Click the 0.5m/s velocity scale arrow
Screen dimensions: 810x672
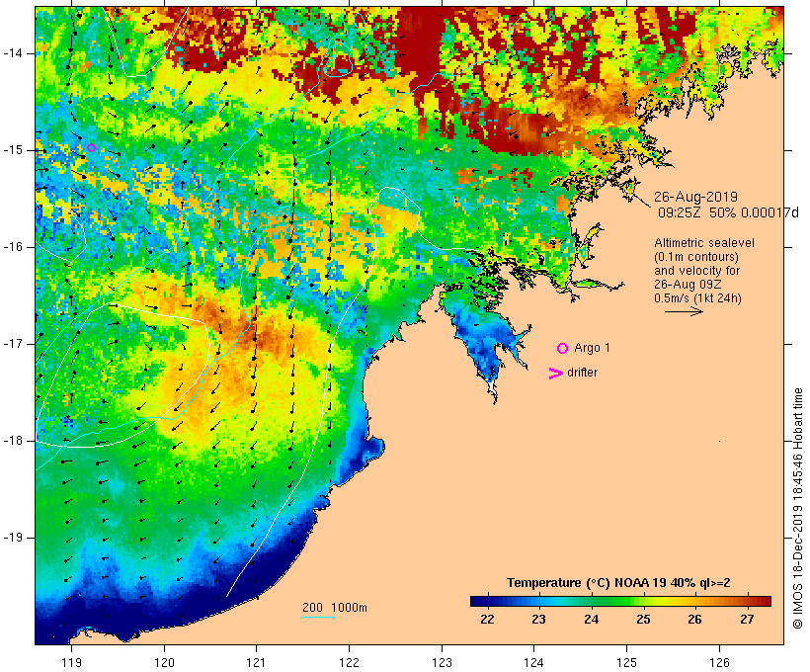[684, 311]
